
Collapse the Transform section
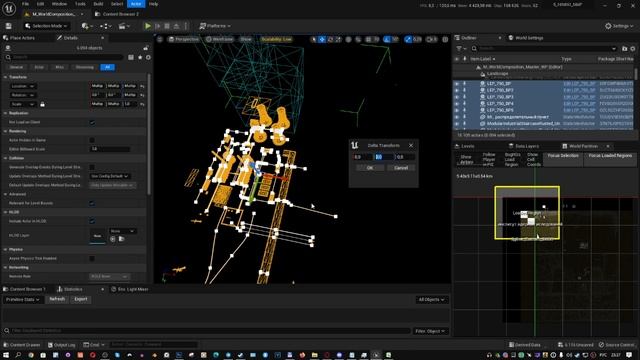(6, 77)
